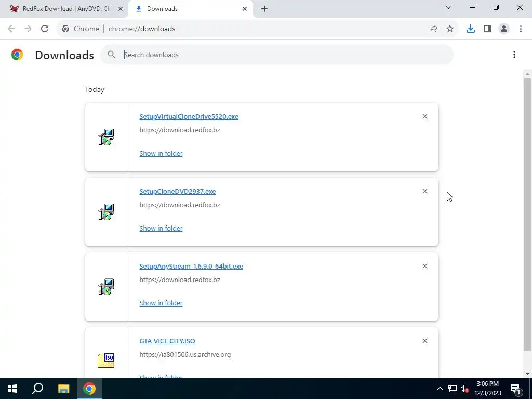
Task: Close the RedFox Download tab
Action: pos(121,9)
